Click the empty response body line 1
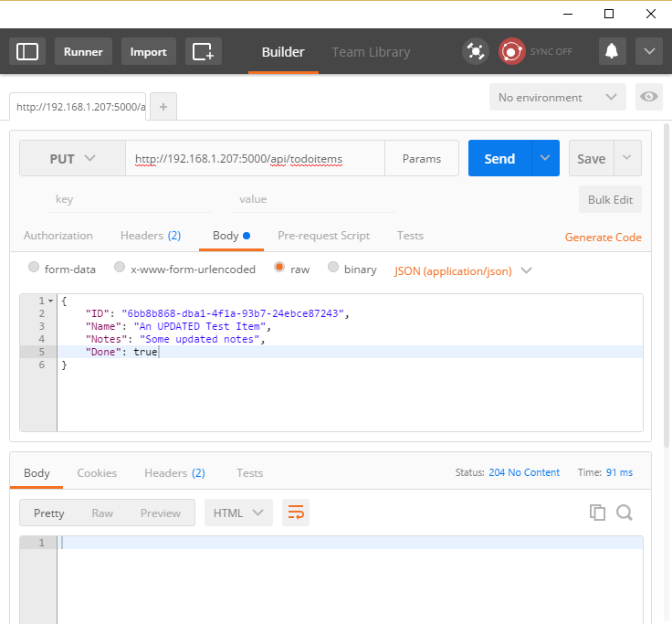Viewport: 672px width, 624px height. click(350, 543)
